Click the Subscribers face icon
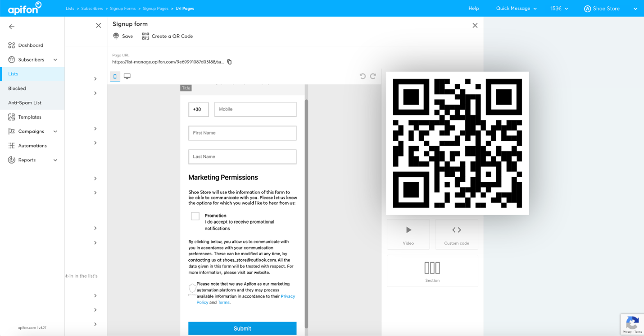 click(x=12, y=60)
